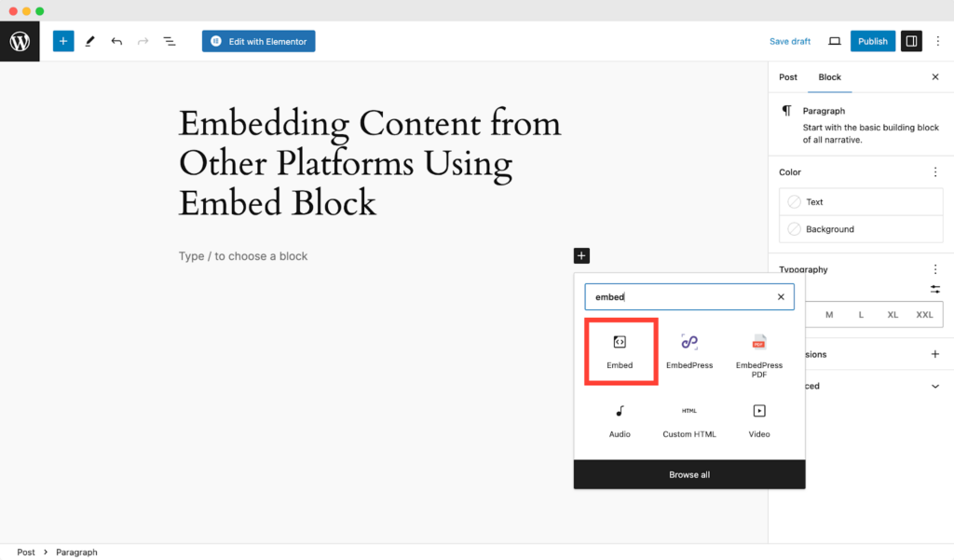This screenshot has width=954, height=560.
Task: Open the Color options three-dot menu
Action: (935, 172)
